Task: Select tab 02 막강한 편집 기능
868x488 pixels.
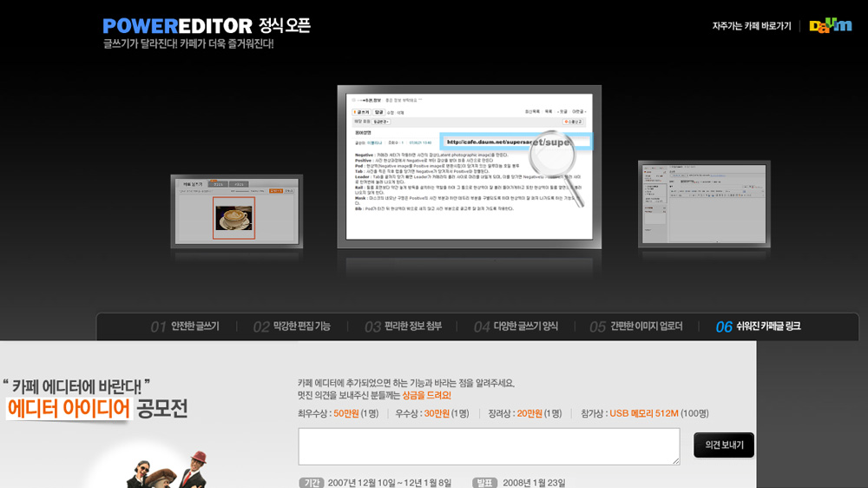Action: (292, 326)
